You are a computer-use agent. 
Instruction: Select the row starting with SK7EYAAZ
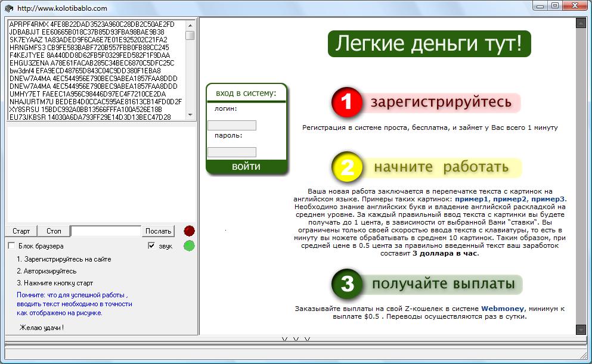click(88, 39)
